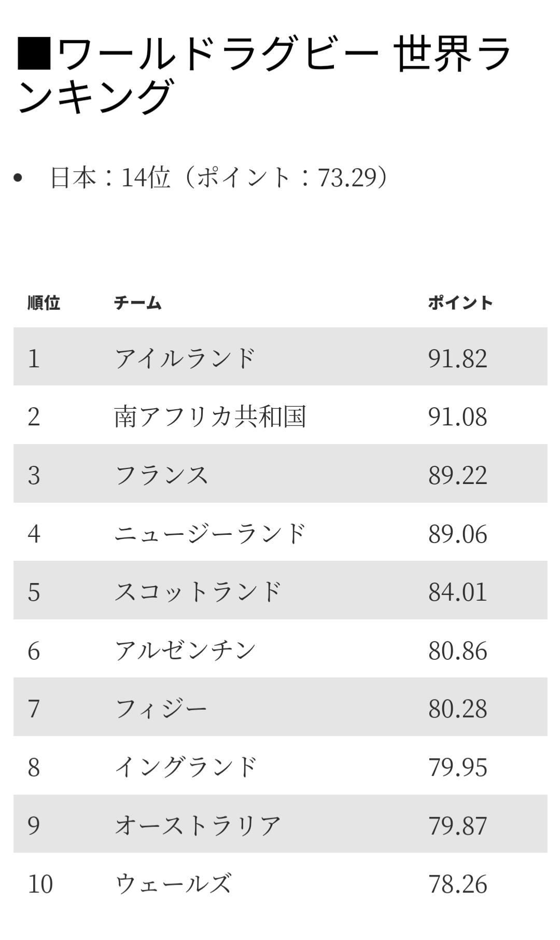Select the オーストラリア team cell
Viewport: 560px width, 940px height.
pyautogui.click(x=198, y=825)
